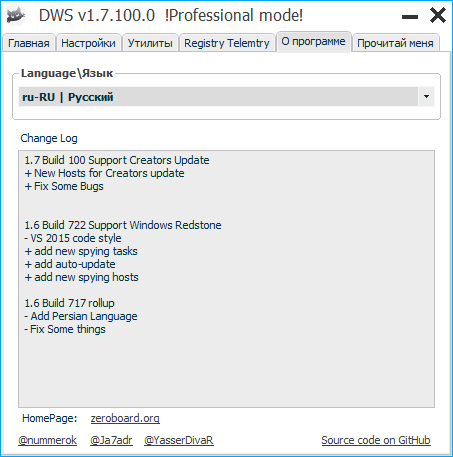Image resolution: width=453 pixels, height=457 pixels.
Task: Click inside the Change Log text box
Action: (x=226, y=279)
